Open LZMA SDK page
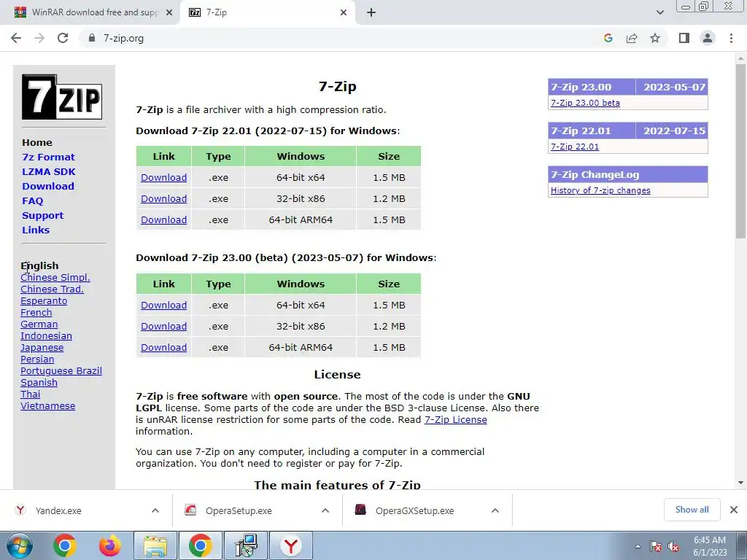 tap(49, 171)
